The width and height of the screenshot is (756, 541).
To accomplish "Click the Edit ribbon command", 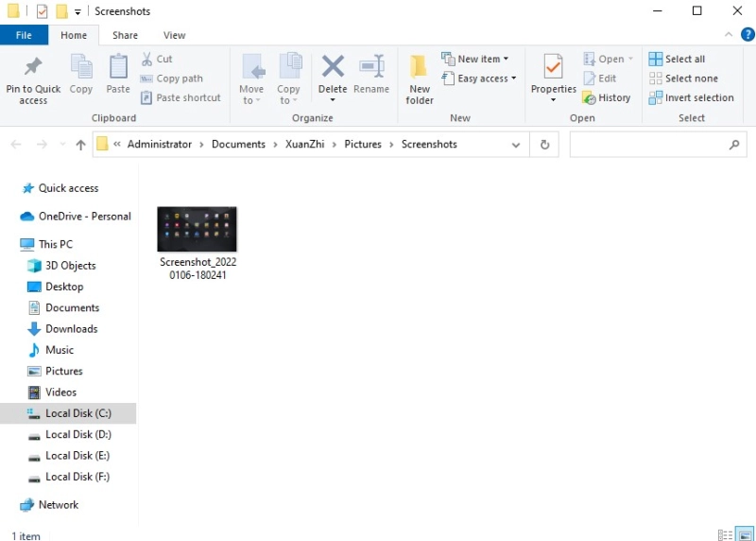I will click(x=600, y=79).
